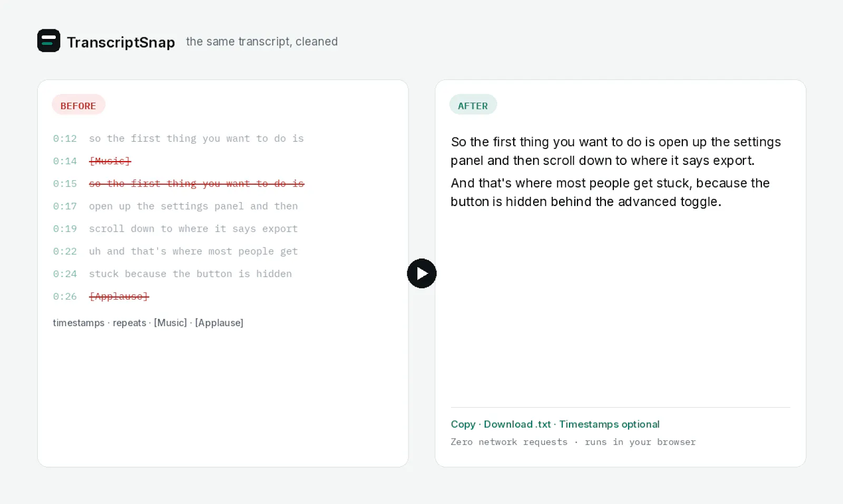Click the 0:14 timestamp
This screenshot has height=504, width=843.
point(65,161)
